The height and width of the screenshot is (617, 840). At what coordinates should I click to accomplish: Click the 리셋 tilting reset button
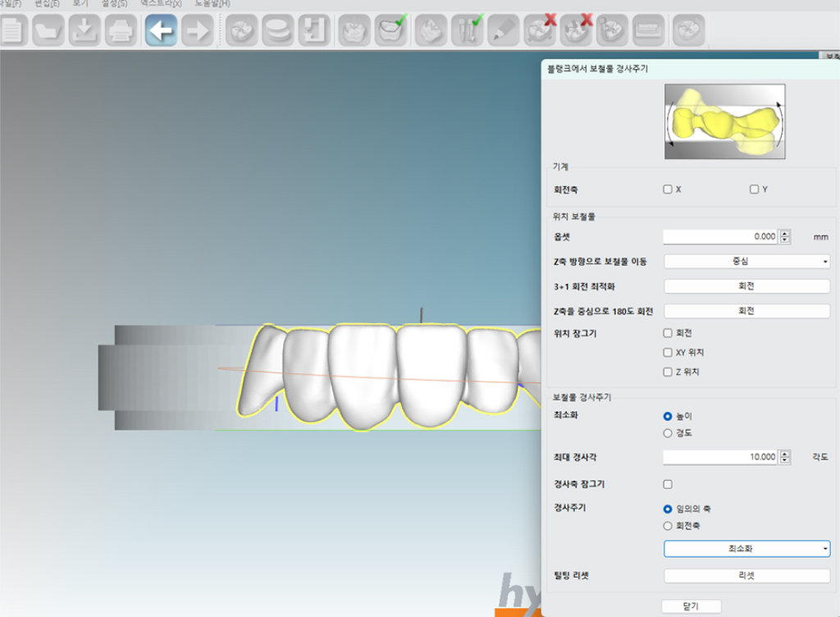[x=746, y=576]
